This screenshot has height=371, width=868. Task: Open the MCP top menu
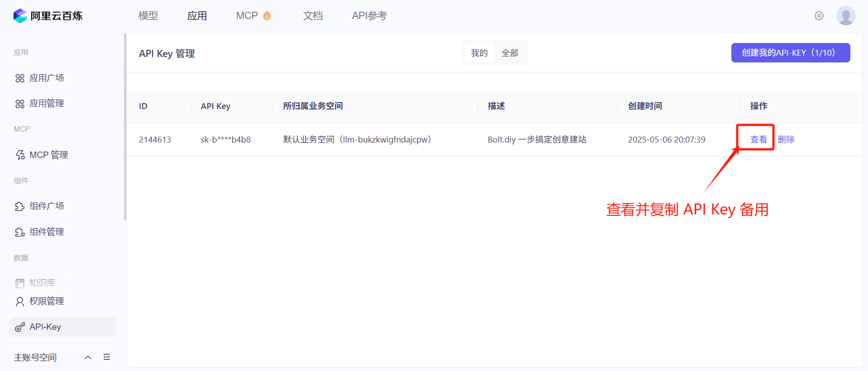click(x=253, y=16)
